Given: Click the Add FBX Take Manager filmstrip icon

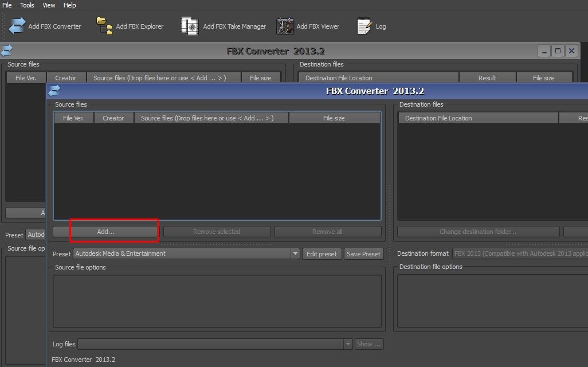Looking at the screenshot, I should coord(189,26).
